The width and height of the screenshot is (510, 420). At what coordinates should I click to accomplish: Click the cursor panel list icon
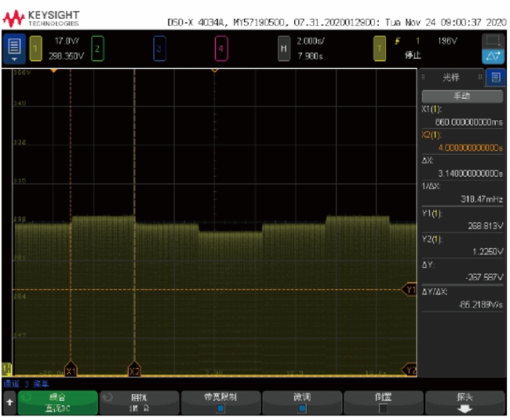[x=495, y=77]
